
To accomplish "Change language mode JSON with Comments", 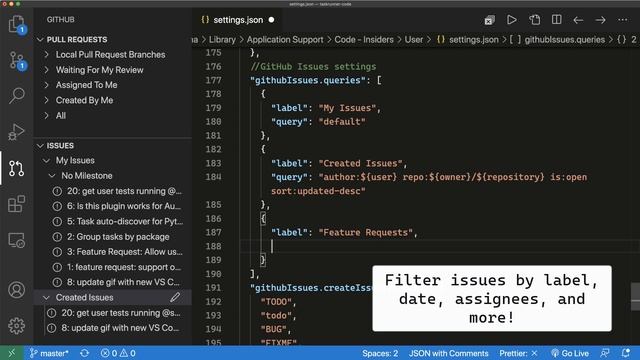I will point(449,353).
